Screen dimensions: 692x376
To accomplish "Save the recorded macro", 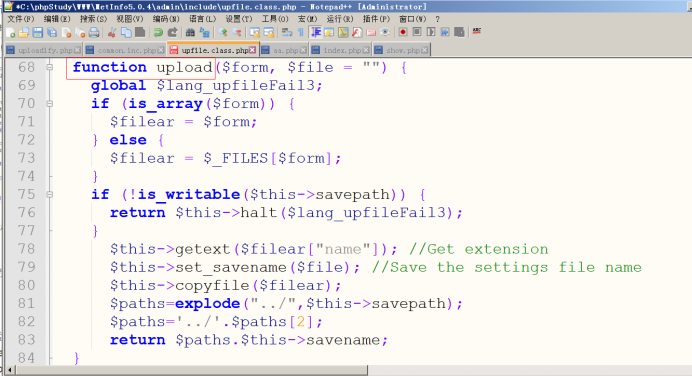I will pyautogui.click(x=459, y=32).
